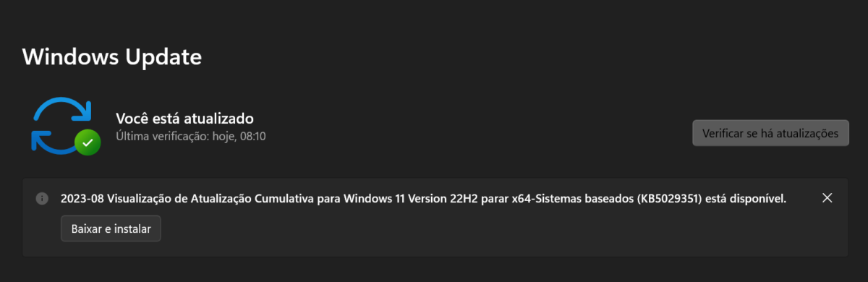Dismiss the KB5029351 update notification
The width and height of the screenshot is (868, 282).
point(827,198)
